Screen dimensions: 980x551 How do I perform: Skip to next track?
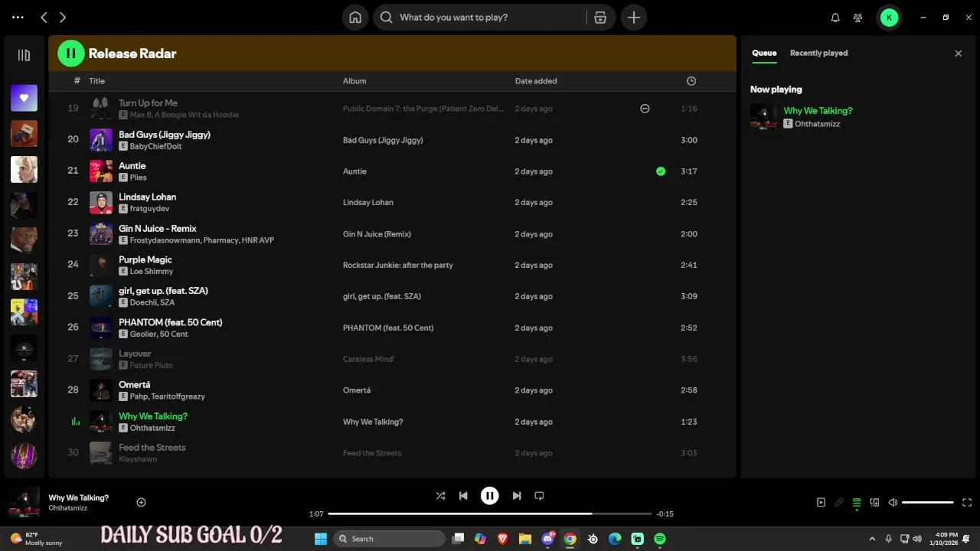pos(516,496)
